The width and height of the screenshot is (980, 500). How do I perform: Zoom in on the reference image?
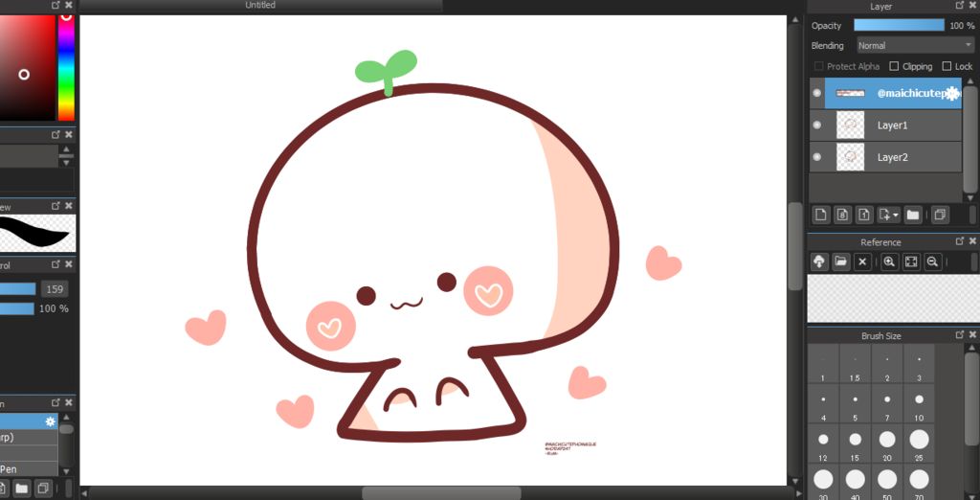(x=889, y=261)
